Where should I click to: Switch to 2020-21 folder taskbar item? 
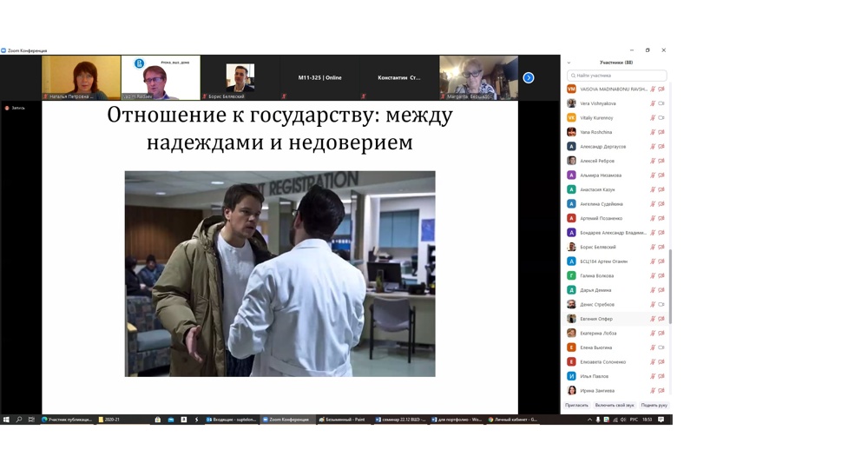123,420
